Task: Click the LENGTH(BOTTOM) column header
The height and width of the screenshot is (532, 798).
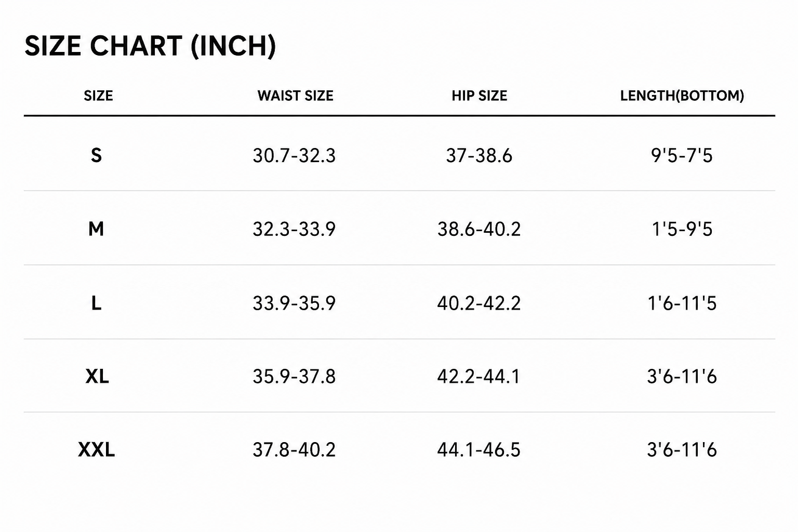Action: [x=682, y=96]
